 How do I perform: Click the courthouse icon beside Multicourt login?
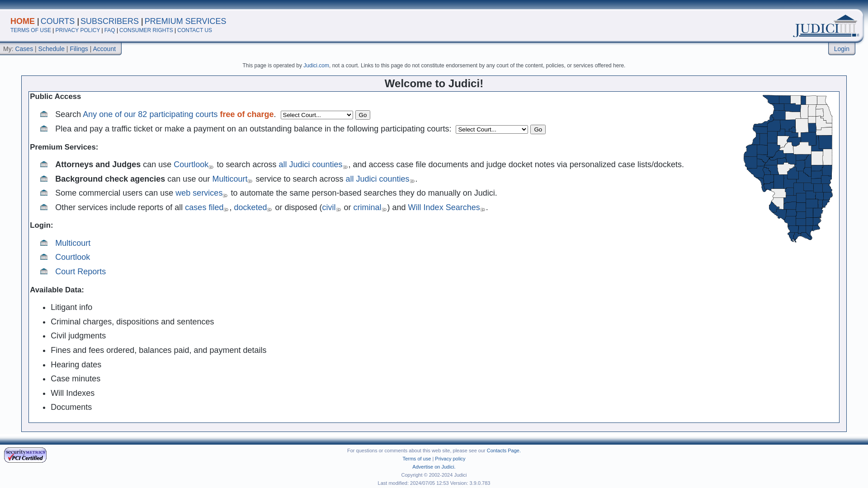pos(44,243)
